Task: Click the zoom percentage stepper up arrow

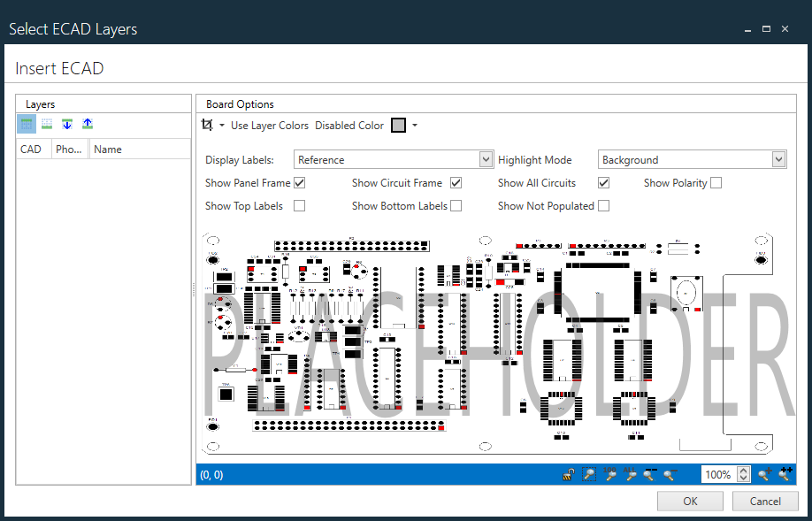Action: tap(744, 470)
